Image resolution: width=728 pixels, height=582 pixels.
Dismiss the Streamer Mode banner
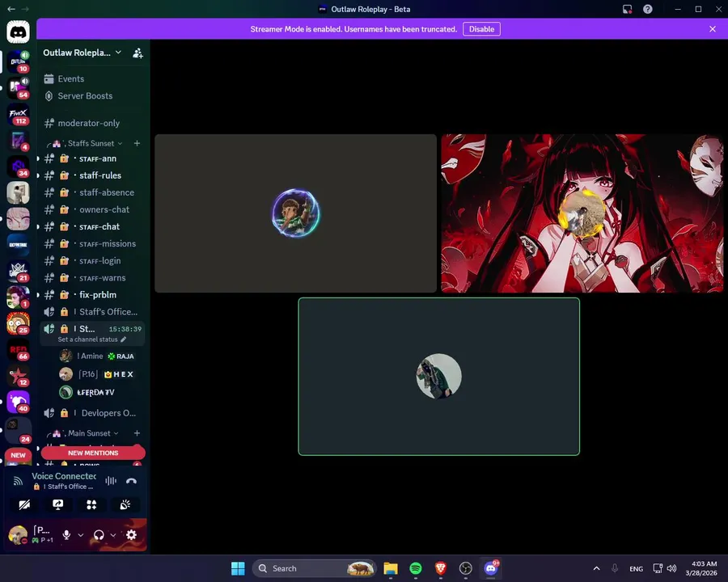click(x=713, y=29)
